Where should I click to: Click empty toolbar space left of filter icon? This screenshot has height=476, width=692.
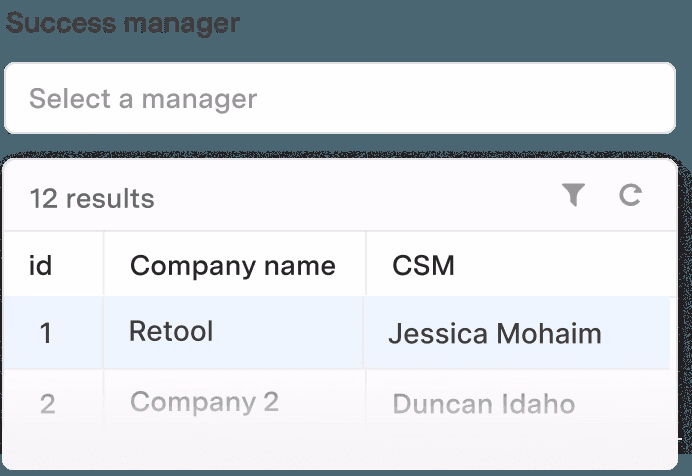(400, 197)
